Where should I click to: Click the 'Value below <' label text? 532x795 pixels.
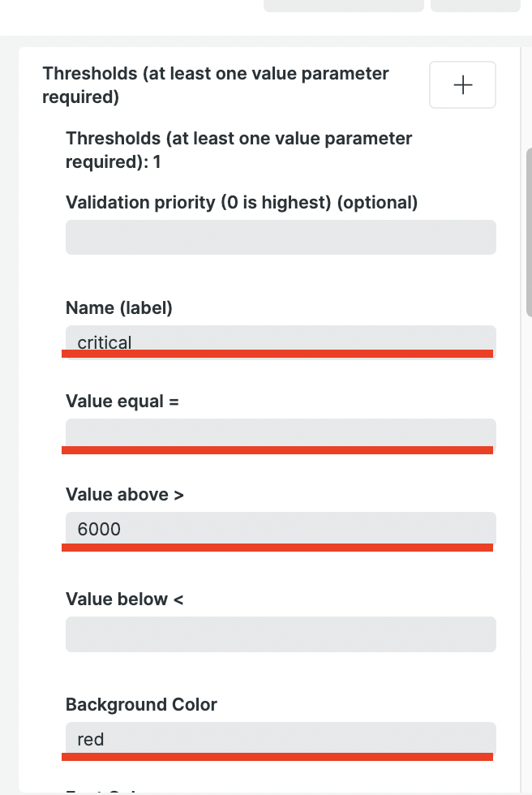(x=124, y=599)
